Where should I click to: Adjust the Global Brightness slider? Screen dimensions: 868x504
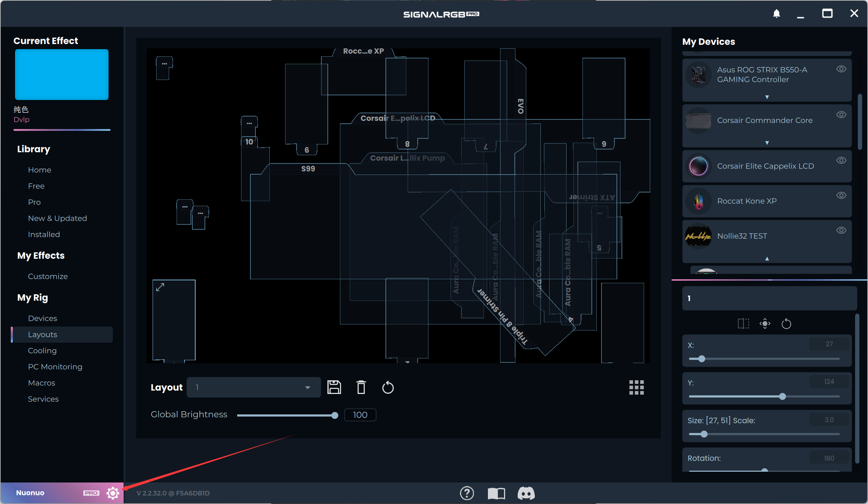[288, 415]
